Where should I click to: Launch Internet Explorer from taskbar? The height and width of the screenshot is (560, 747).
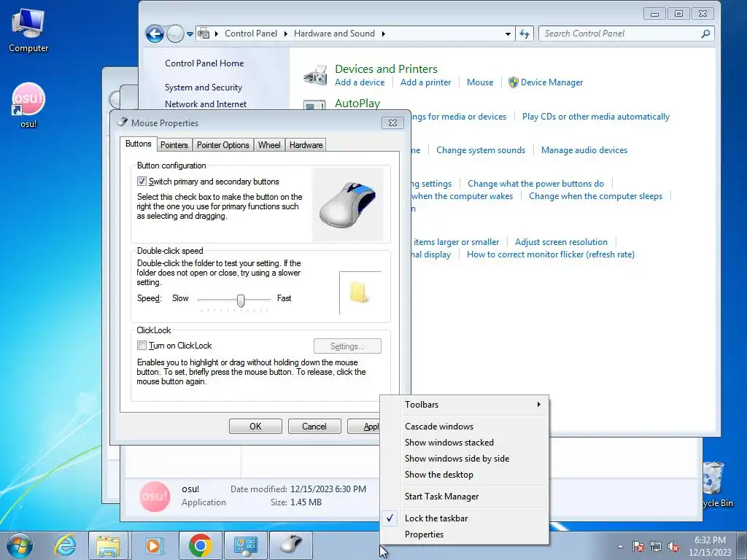[65, 545]
